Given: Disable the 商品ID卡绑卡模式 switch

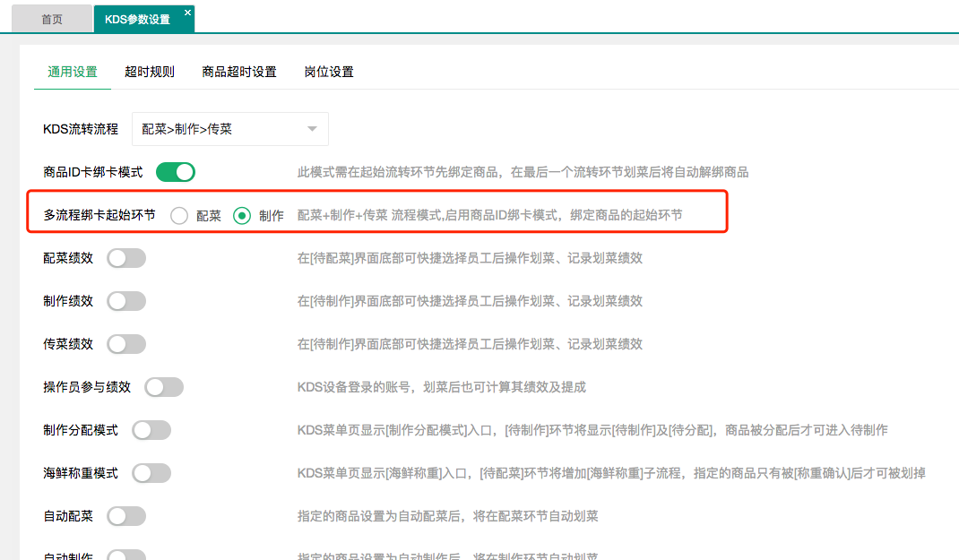Looking at the screenshot, I should coord(176,172).
